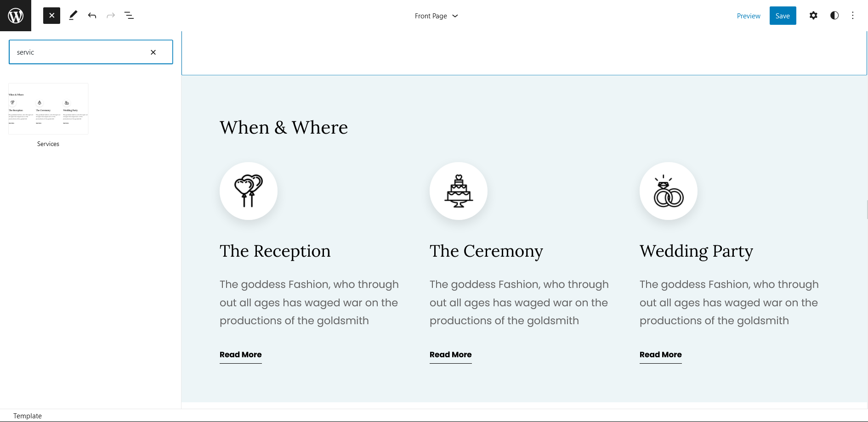
Task: Toggle the Styles panel
Action: (x=834, y=16)
